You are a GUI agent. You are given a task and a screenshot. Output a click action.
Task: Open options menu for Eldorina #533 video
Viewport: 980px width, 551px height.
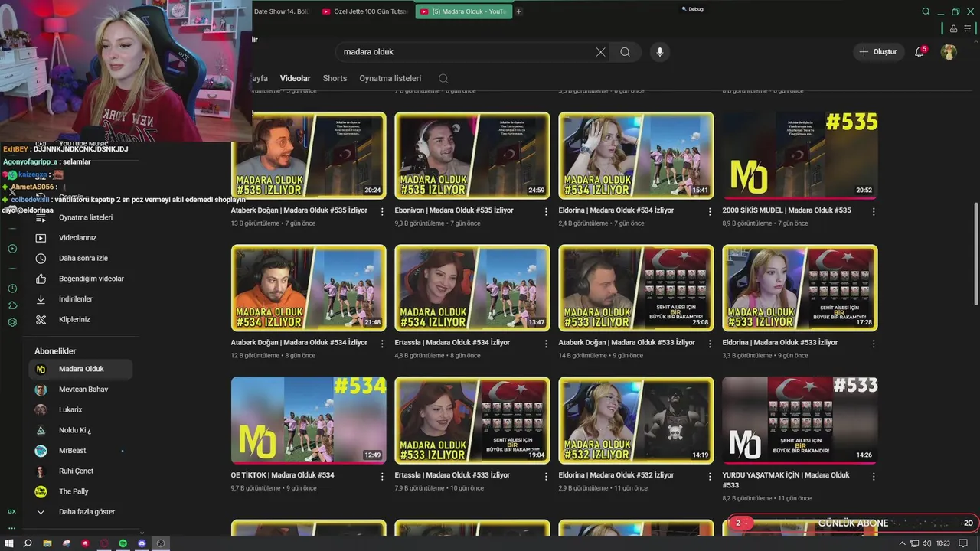[x=874, y=344]
